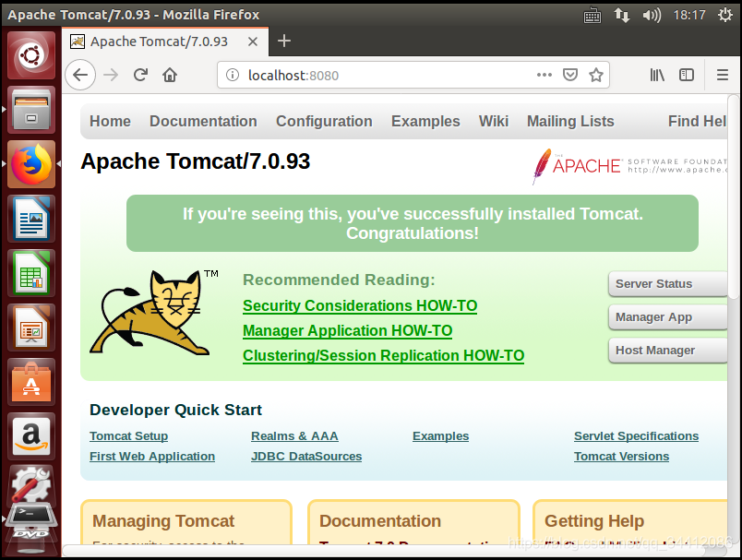This screenshot has width=742, height=560.
Task: Open System Settings from the dock
Action: (x=31, y=483)
